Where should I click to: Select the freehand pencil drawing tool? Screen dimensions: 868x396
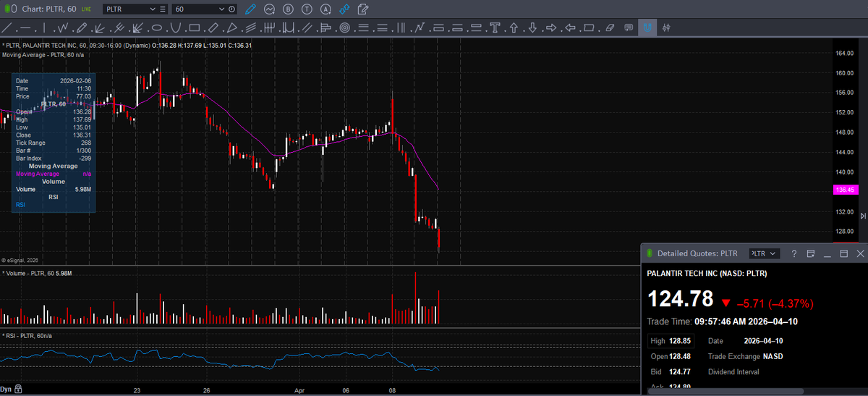(82, 28)
